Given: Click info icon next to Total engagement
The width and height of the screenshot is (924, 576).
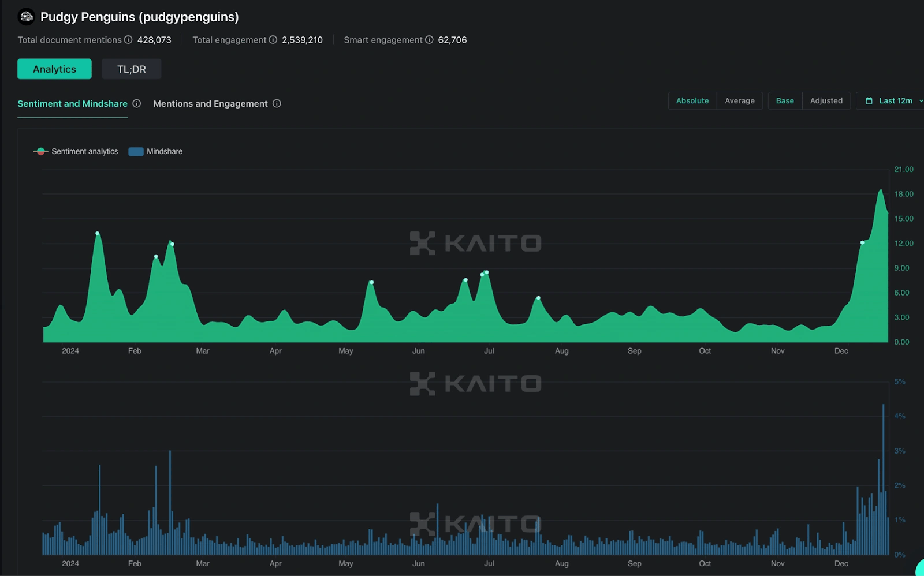Looking at the screenshot, I should [x=273, y=40].
